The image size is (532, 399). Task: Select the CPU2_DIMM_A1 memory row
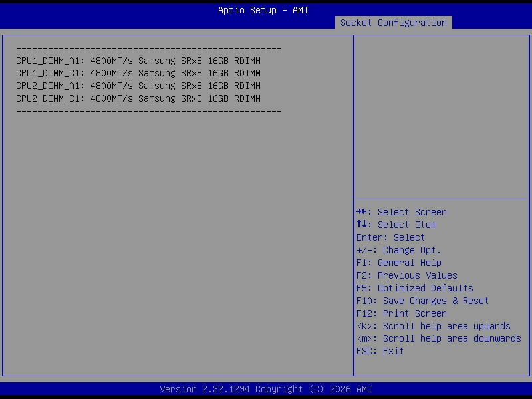[138, 86]
